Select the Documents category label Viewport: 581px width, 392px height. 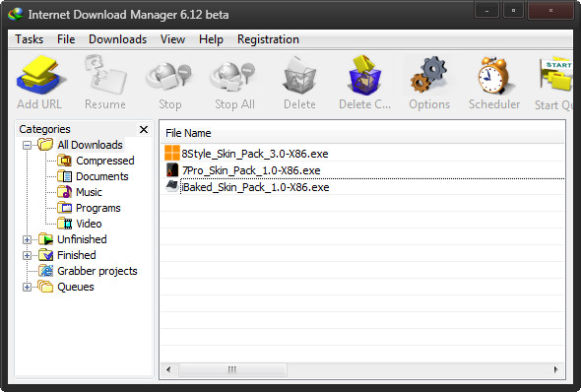pos(102,176)
